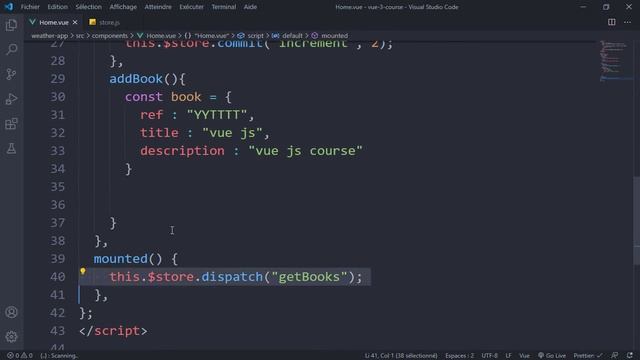Click the notifications bell in status bar
Image resolution: width=640 pixels, height=360 pixels.
(630, 356)
